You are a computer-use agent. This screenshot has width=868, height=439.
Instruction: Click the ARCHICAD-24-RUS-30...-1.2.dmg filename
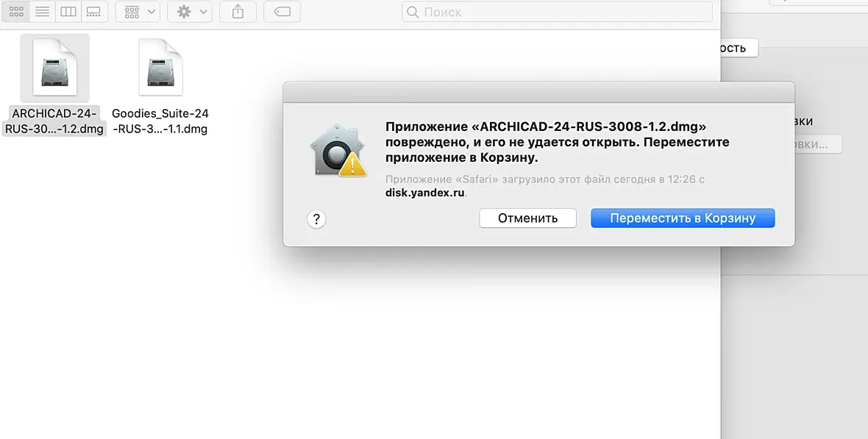pyautogui.click(x=54, y=121)
